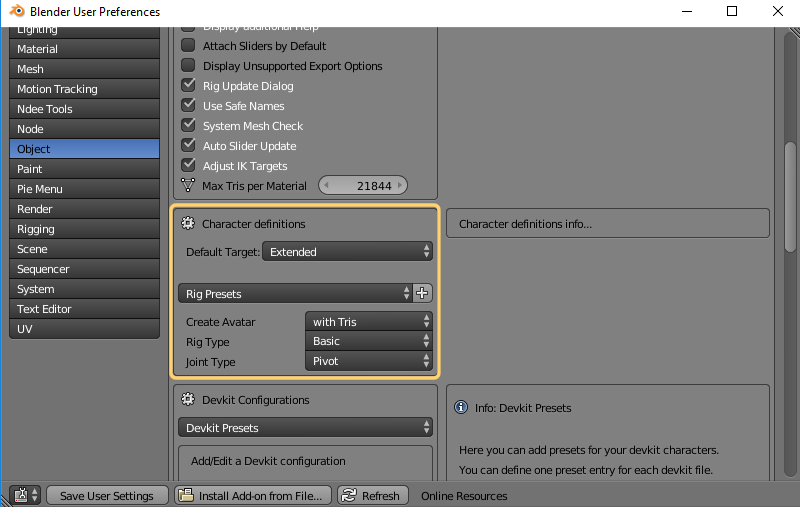This screenshot has width=800, height=507.
Task: Disable Auto Slider Update
Action: 188,145
